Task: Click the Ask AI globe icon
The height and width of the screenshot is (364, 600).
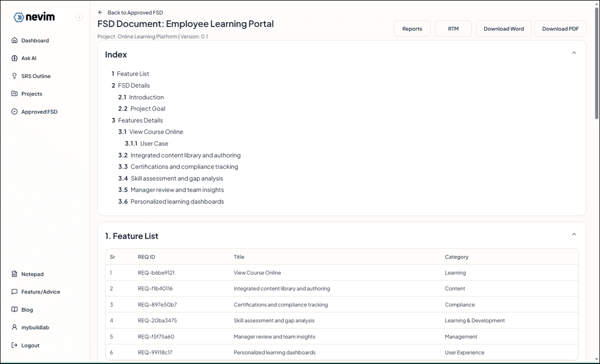Action: (x=15, y=59)
